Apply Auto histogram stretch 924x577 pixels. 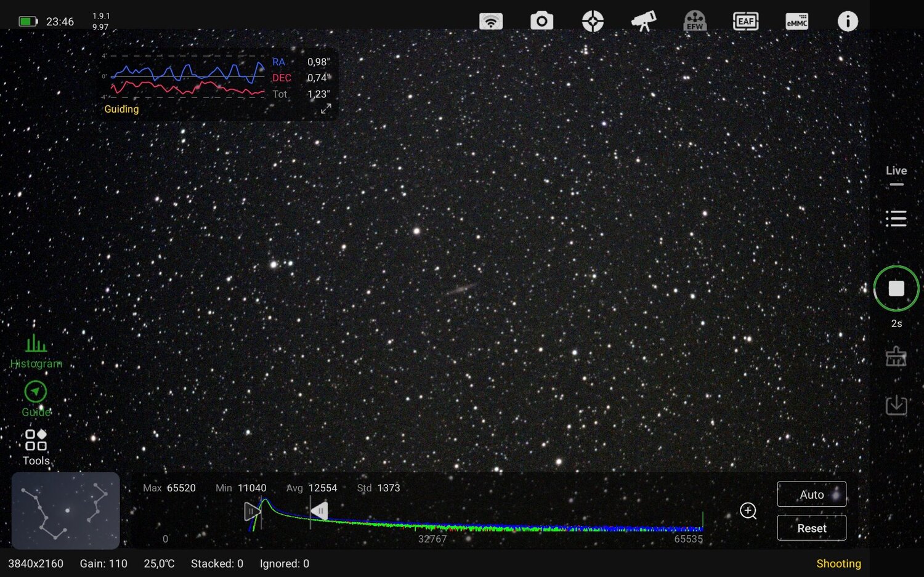tap(811, 494)
